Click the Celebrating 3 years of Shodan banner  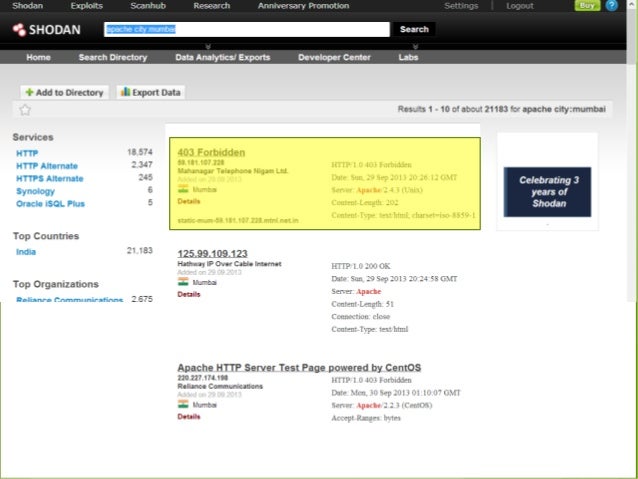click(547, 192)
